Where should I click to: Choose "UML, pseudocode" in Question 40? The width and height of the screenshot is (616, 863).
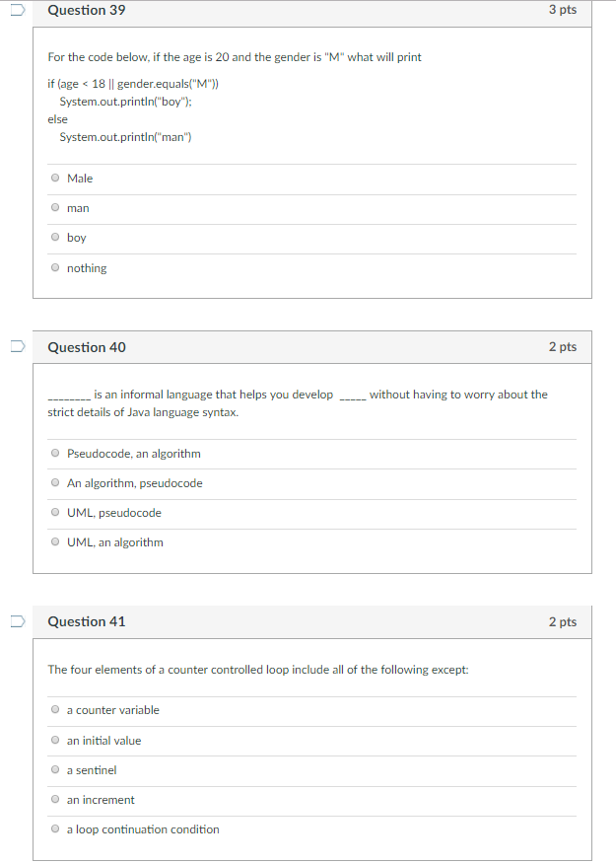coord(55,512)
